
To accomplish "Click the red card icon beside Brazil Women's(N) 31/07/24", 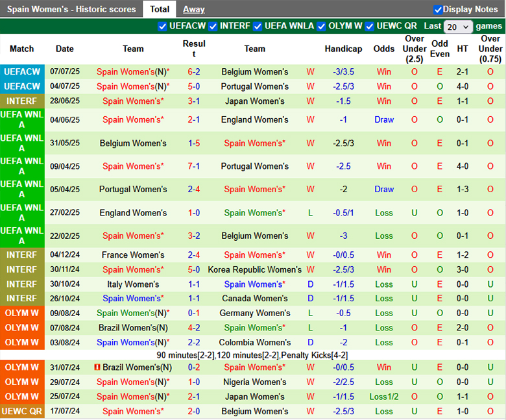I will [x=97, y=367].
